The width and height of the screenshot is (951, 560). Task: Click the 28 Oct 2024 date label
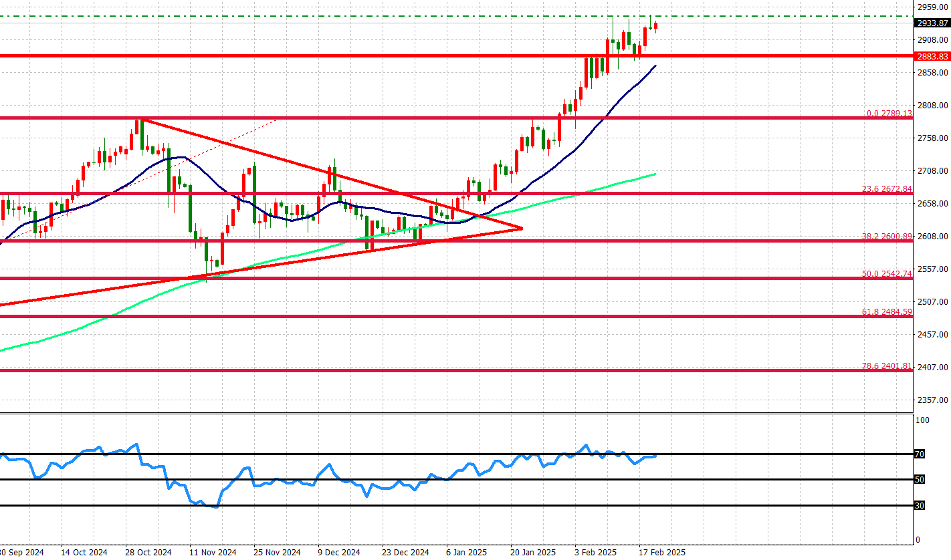pyautogui.click(x=148, y=553)
